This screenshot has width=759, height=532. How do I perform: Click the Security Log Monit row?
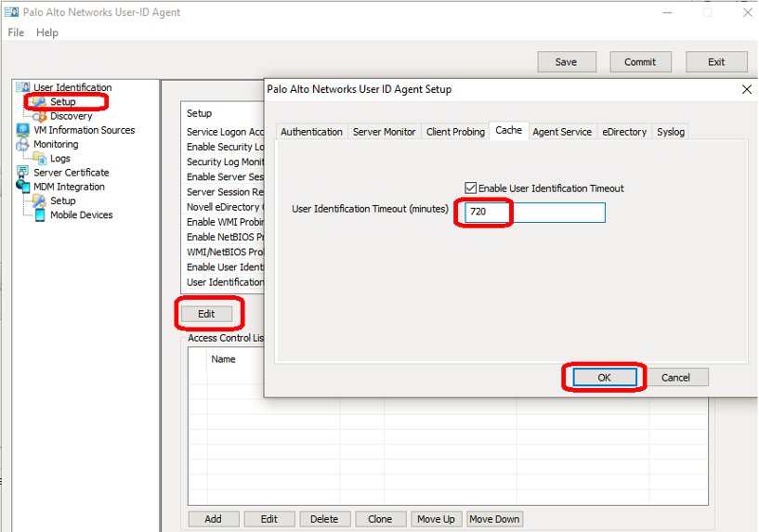click(225, 162)
